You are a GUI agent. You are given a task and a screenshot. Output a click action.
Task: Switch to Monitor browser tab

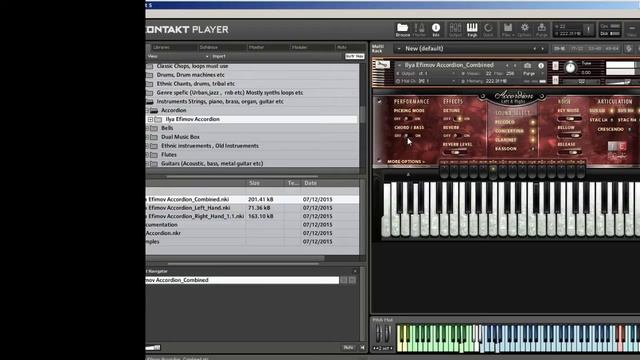[x=256, y=47]
